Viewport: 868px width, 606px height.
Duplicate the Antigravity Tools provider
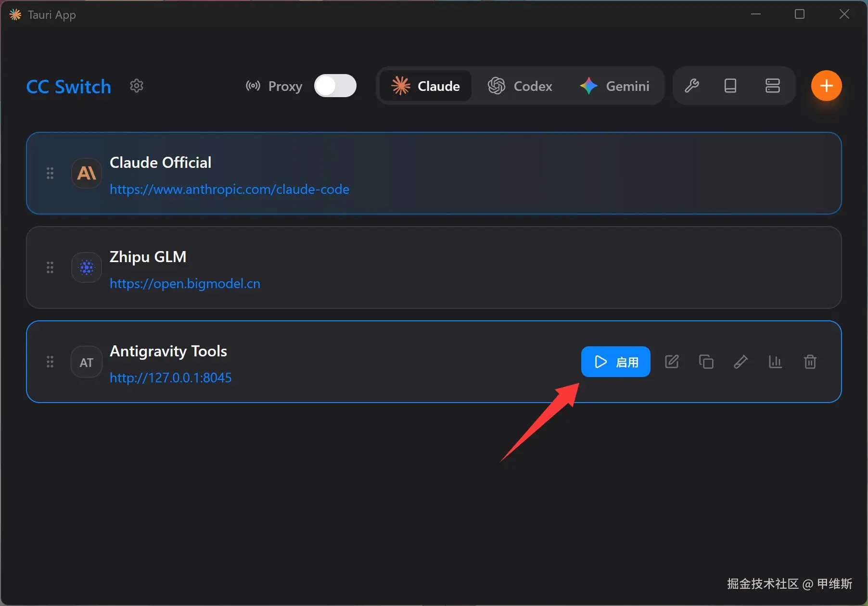tap(706, 362)
